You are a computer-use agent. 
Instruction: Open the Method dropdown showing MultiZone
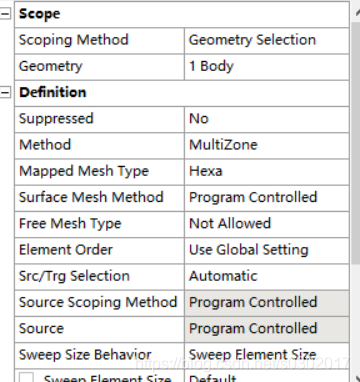point(267,145)
